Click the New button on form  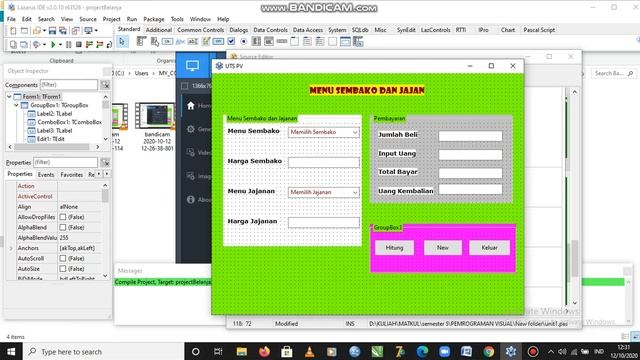[x=443, y=248]
